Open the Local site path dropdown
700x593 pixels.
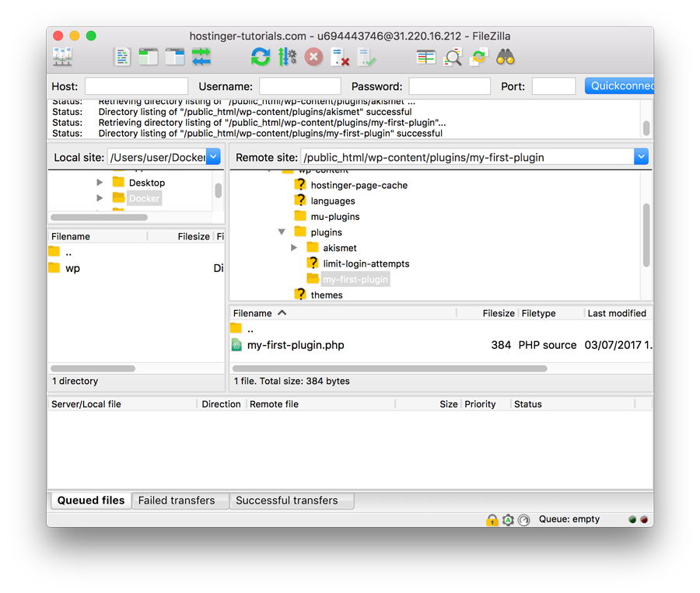(x=213, y=157)
